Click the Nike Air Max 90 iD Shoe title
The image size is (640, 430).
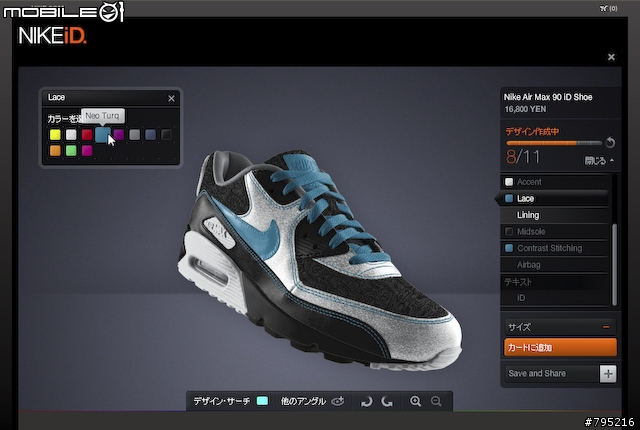tap(548, 97)
